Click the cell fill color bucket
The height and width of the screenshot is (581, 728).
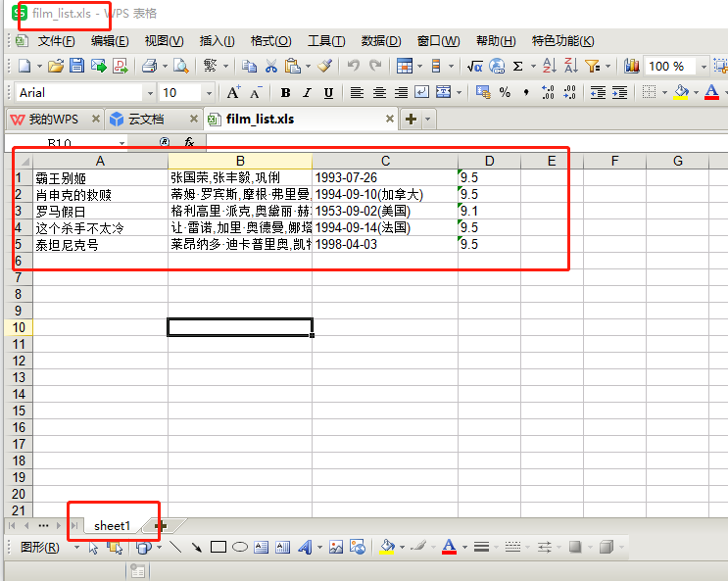tap(681, 92)
